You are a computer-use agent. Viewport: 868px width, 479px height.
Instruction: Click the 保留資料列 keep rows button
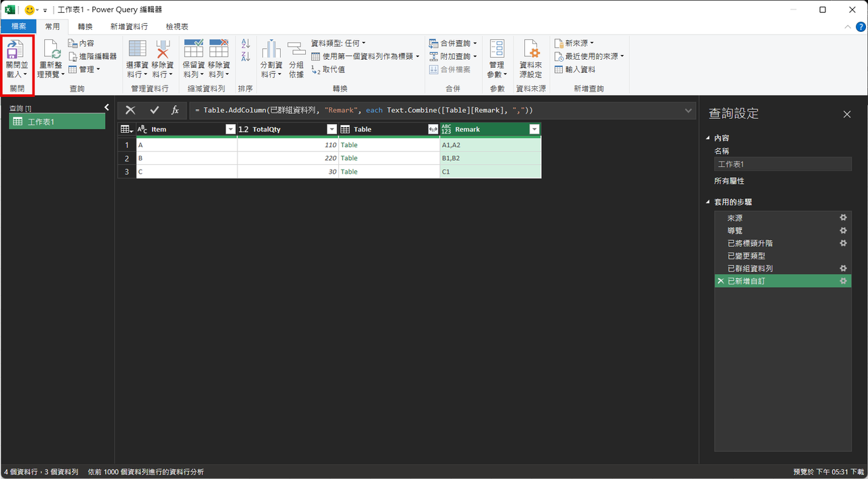pos(194,59)
